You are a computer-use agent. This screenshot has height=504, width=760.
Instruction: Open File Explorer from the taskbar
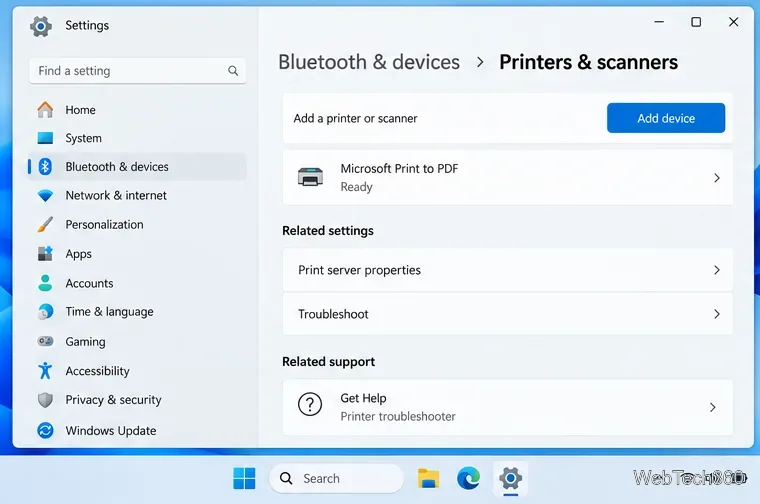tap(428, 478)
